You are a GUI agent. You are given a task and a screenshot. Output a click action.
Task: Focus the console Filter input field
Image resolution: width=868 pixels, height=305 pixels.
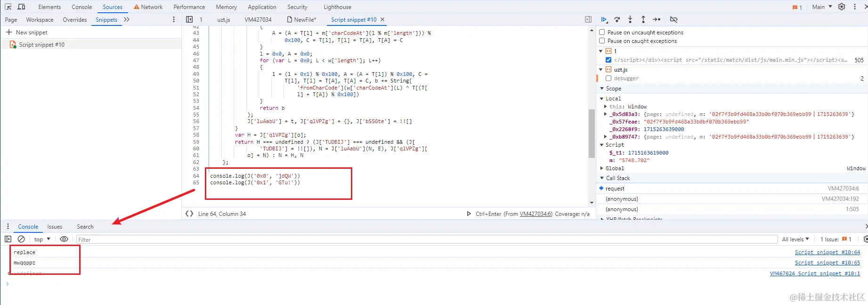click(x=427, y=239)
